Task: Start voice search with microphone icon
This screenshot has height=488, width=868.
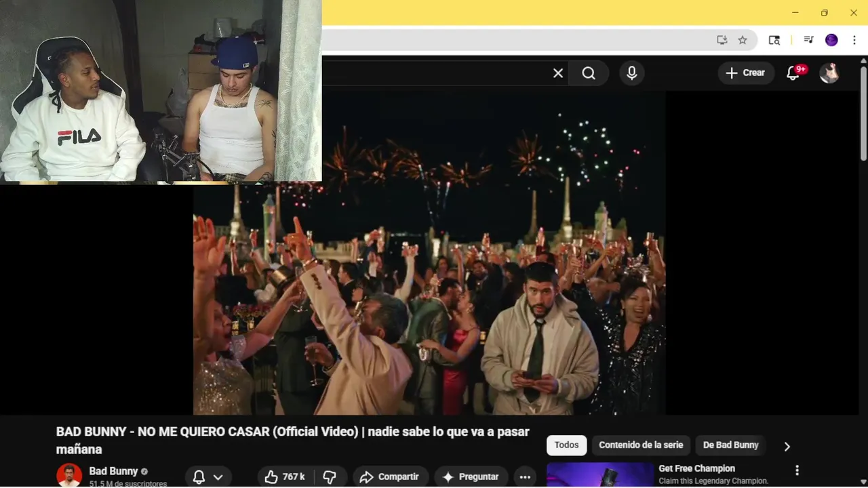Action: click(x=631, y=73)
